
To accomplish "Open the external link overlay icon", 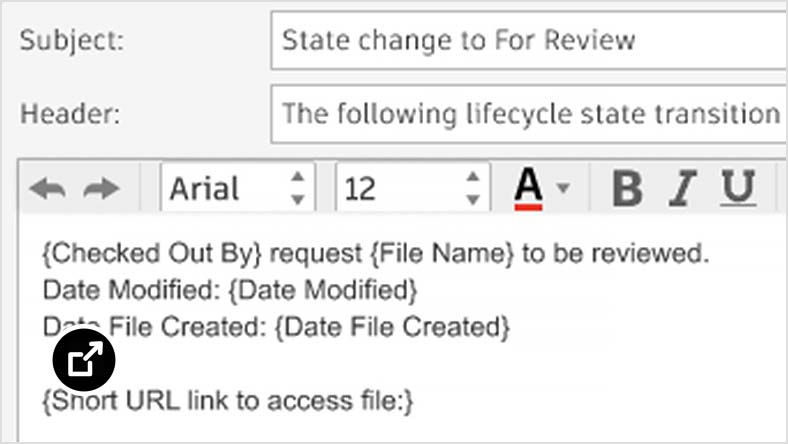I will [84, 360].
